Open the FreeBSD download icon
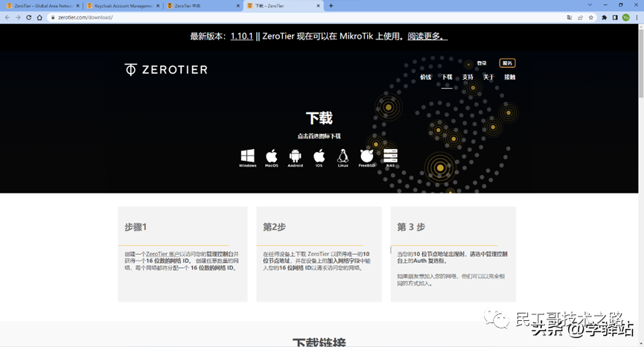The width and height of the screenshot is (644, 347). (x=367, y=157)
